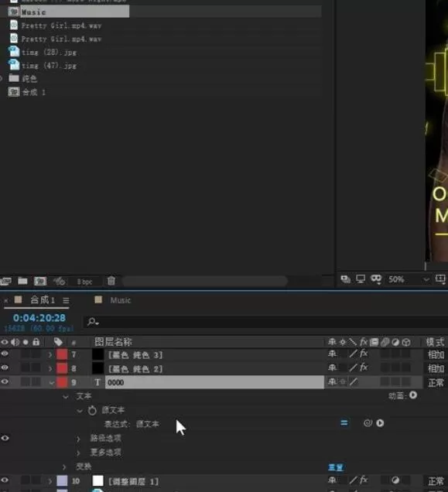Click the enable expression equals icon
The width and height of the screenshot is (448, 492).
[x=344, y=423]
